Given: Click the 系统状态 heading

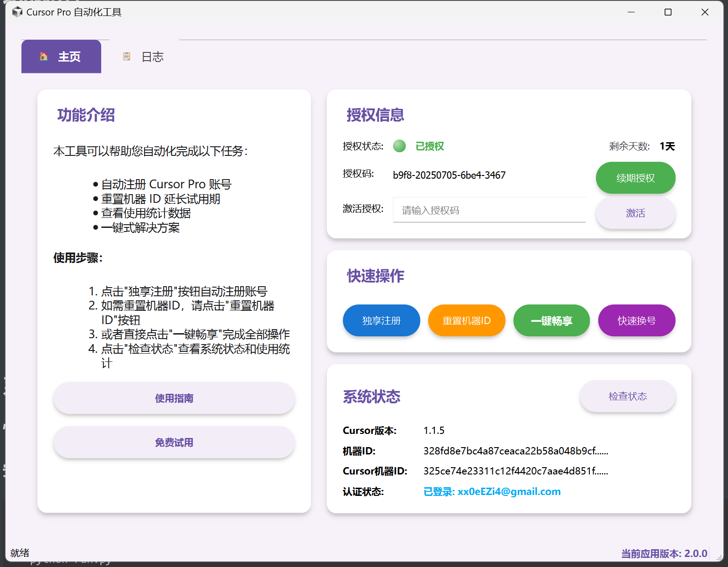Looking at the screenshot, I should tap(372, 397).
